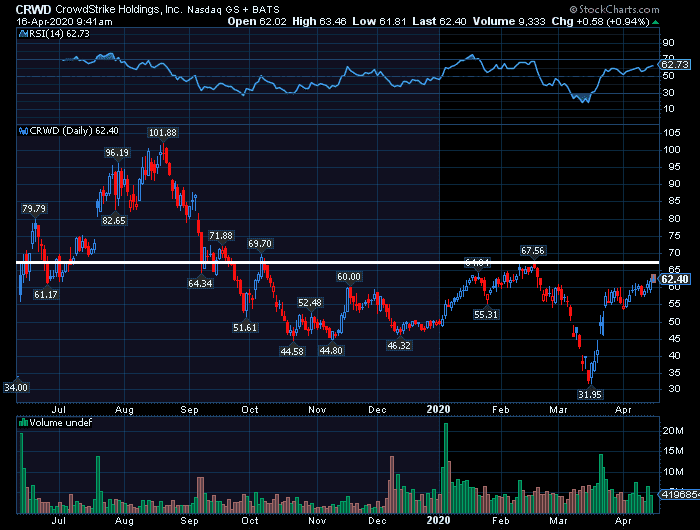Click the 62.40 last price flag on axis

[675, 279]
